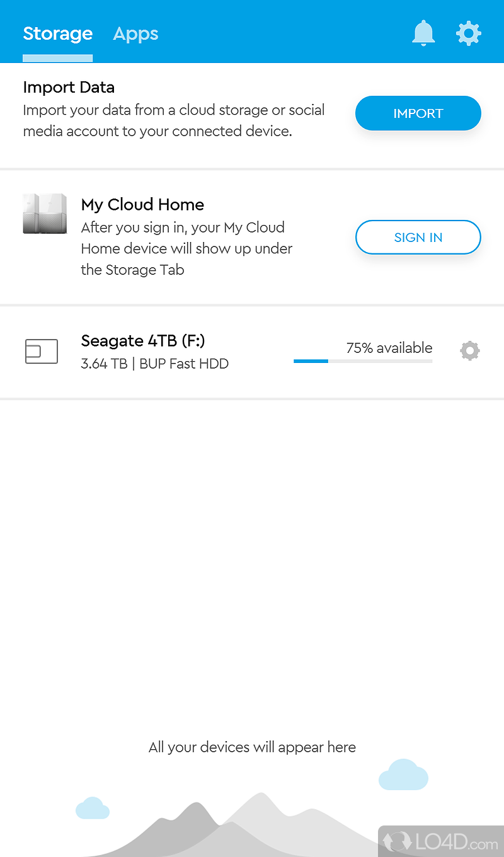Click the small cloud on the left
The width and height of the screenshot is (504, 857).
click(x=93, y=808)
